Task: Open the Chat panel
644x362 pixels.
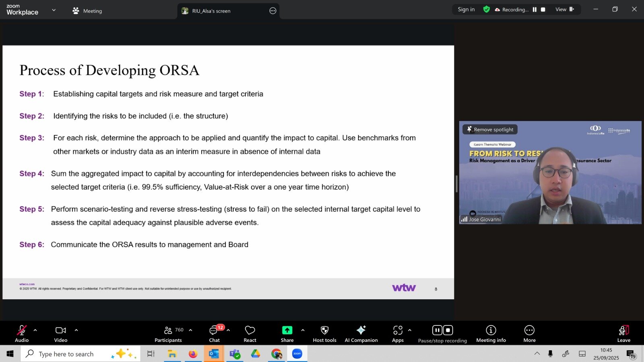Action: tap(214, 334)
